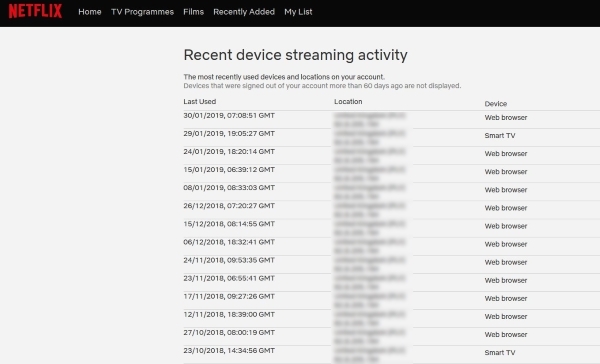Select the 15/12/2018, 08:14:55 GMT entry
The image size is (600, 364).
229,224
